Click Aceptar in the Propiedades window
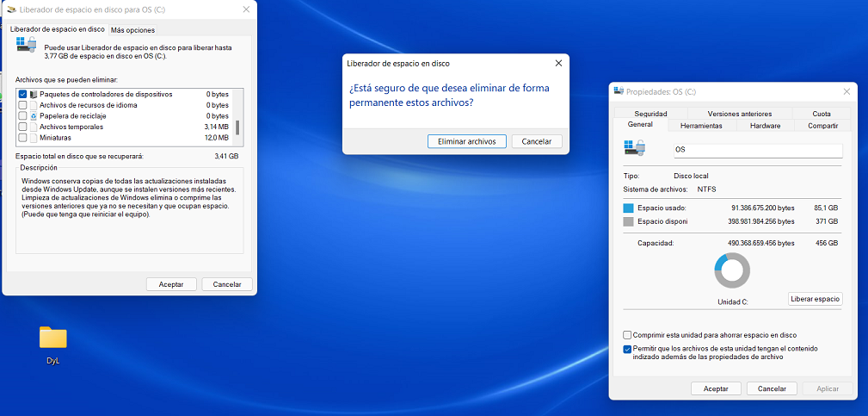Viewport: 868px width, 416px height. pyautogui.click(x=716, y=388)
